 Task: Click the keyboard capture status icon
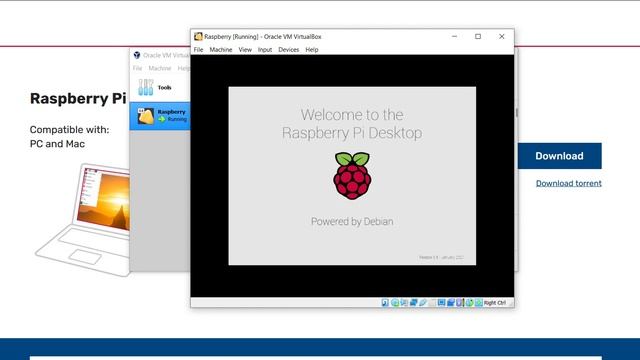click(479, 302)
